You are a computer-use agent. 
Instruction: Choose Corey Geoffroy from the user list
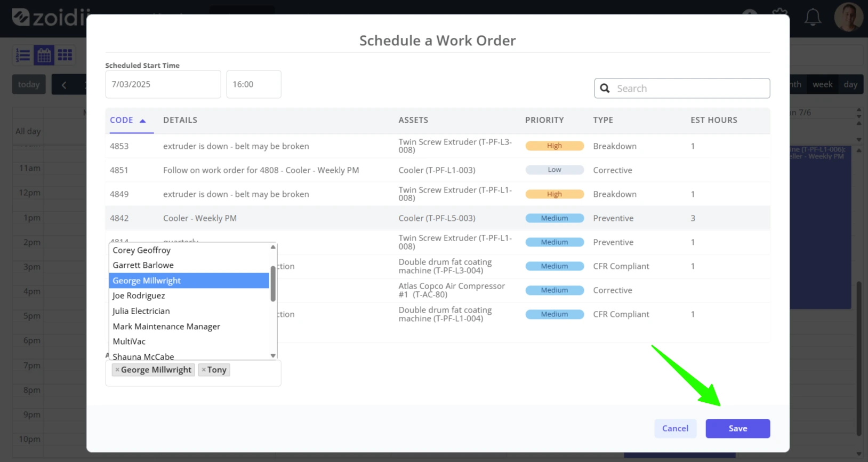[x=189, y=250]
